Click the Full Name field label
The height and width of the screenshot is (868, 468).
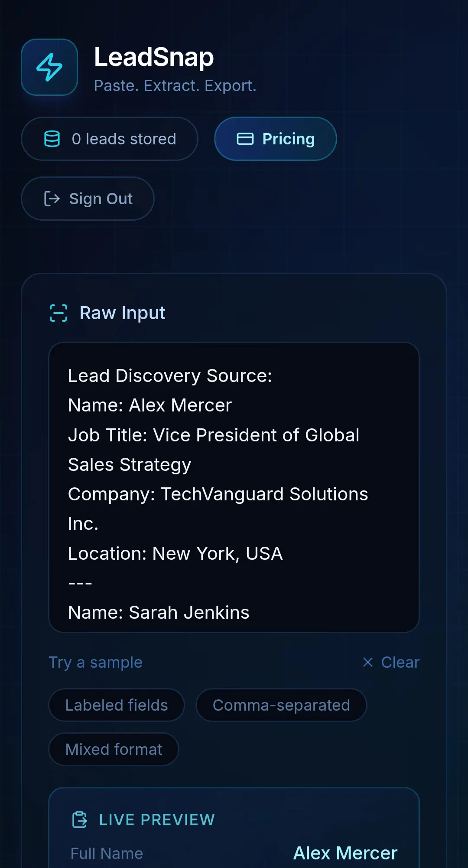point(107,853)
